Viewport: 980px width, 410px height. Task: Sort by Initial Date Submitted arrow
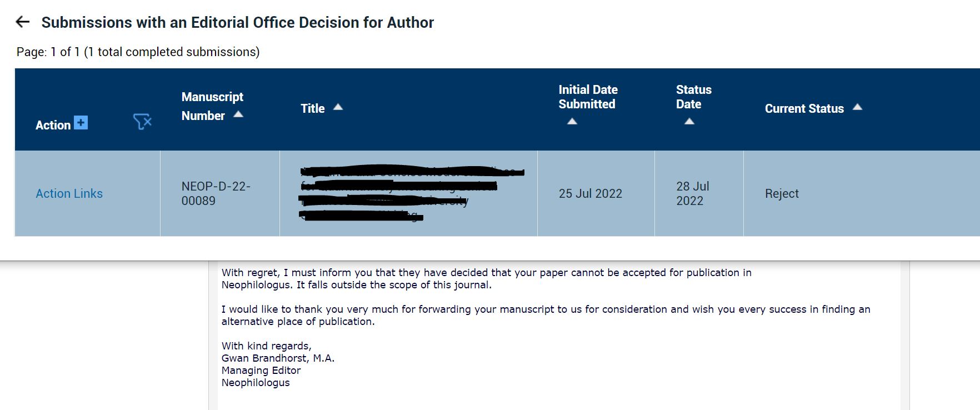click(572, 121)
